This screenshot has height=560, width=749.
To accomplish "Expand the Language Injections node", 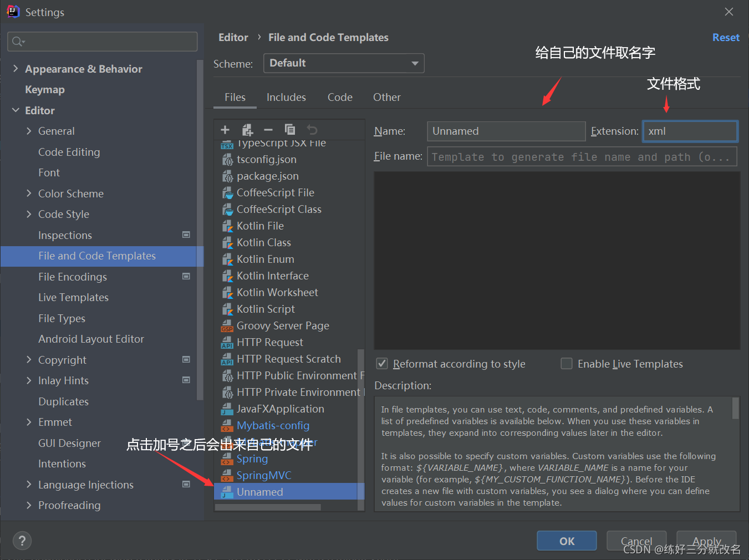I will (29, 485).
